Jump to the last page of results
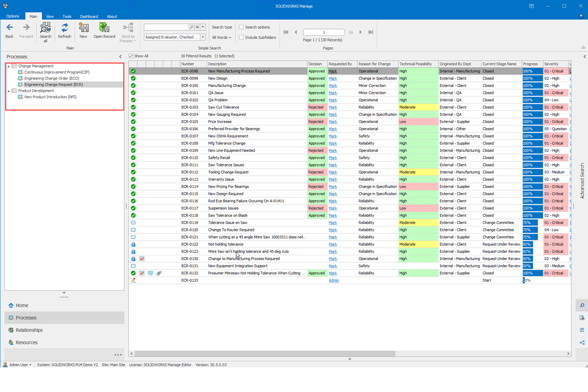 (370, 32)
